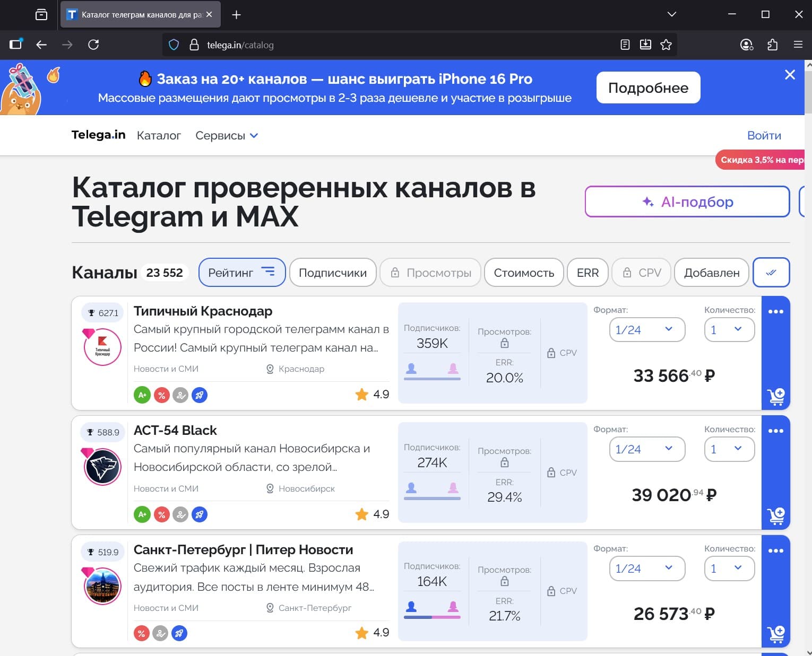Toggle the select-all checkmark button
812x656 pixels.
pyautogui.click(x=771, y=273)
